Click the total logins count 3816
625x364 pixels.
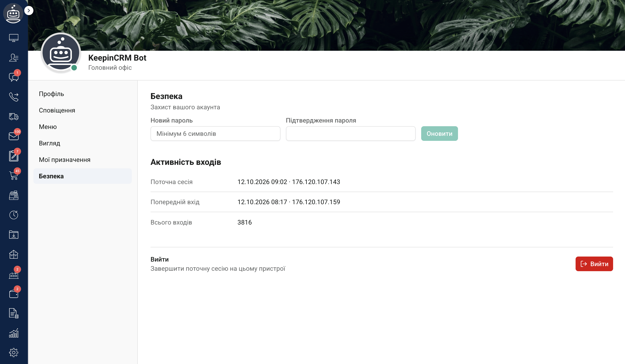pos(245,222)
